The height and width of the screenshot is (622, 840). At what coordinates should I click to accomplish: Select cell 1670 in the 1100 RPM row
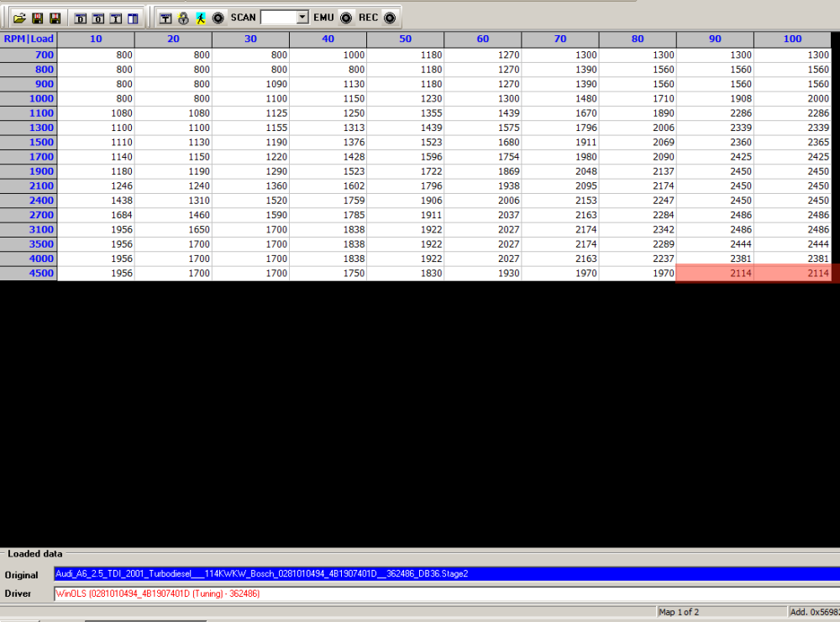click(x=560, y=113)
